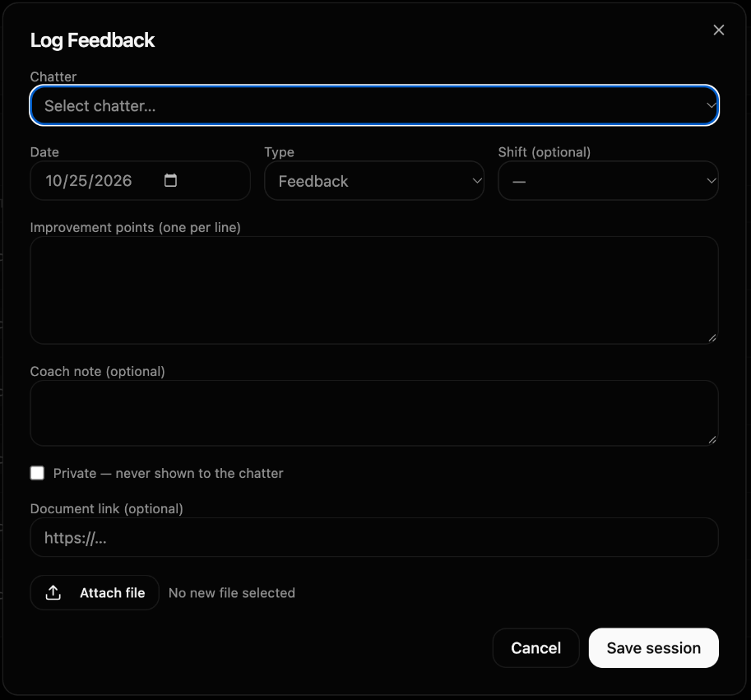The height and width of the screenshot is (700, 751).
Task: Close the Log Feedback dialog
Action: coord(718,30)
